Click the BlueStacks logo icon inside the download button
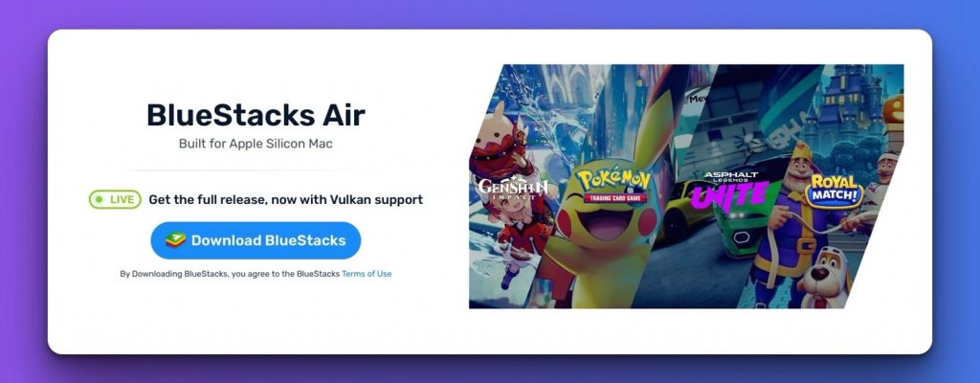The image size is (980, 383). coord(176,240)
